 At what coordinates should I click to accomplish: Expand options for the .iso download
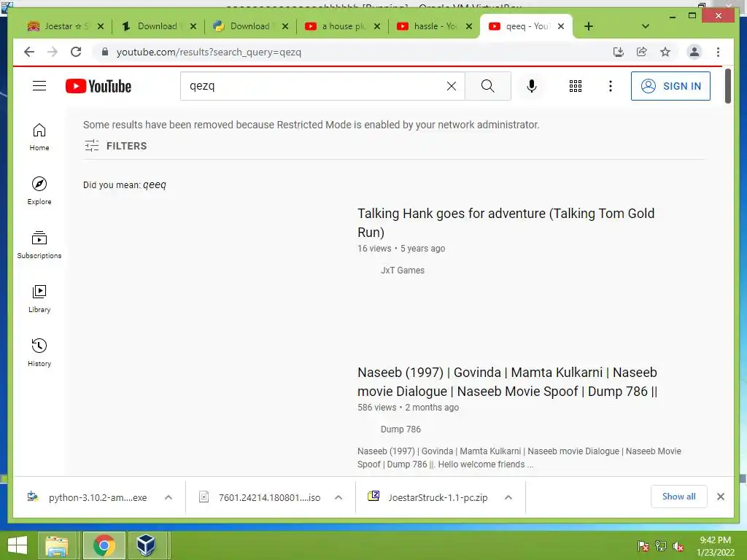coord(338,497)
